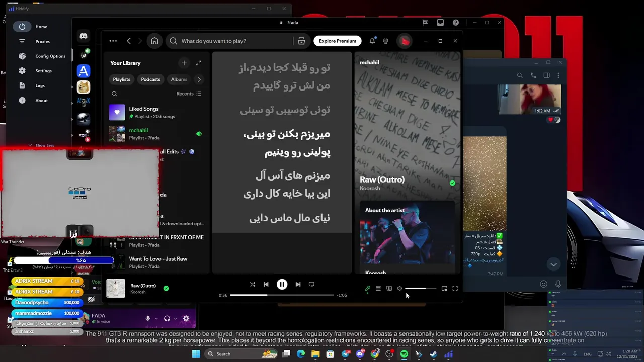Open Recents sort dropdown
Viewport: 644px width, 362px height.
pyautogui.click(x=189, y=94)
